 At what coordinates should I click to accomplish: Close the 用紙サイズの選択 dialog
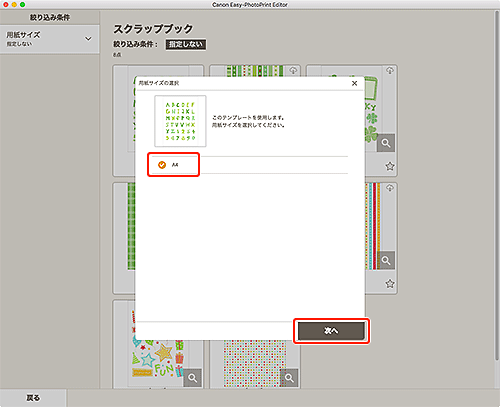(354, 83)
